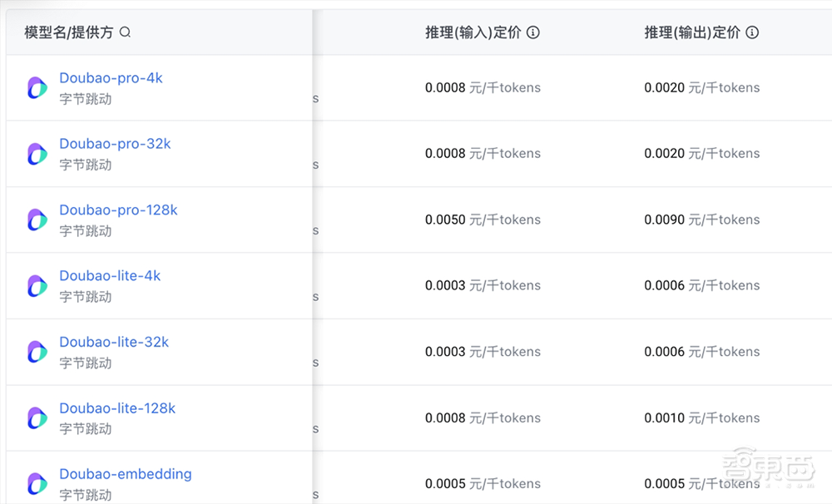Click the search icon beside 模型名/提供方
Viewport: 832px width, 504px height.
click(126, 32)
